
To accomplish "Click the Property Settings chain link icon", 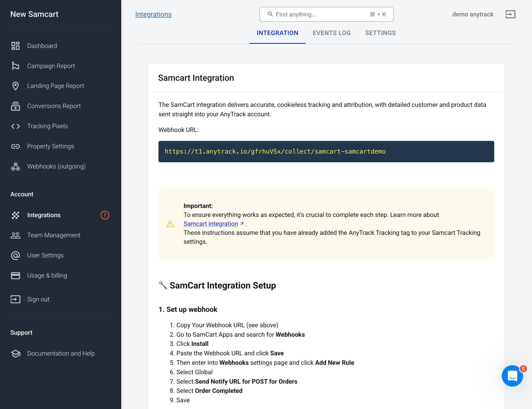I will point(15,146).
